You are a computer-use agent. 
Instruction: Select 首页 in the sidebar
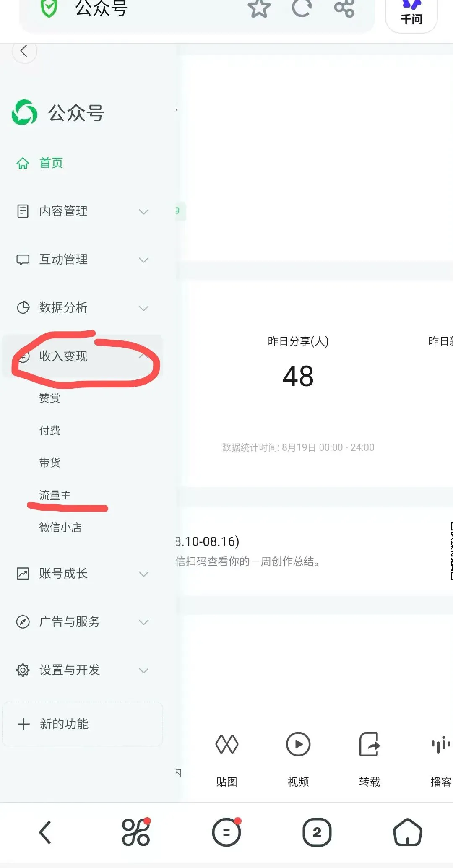coord(82,163)
